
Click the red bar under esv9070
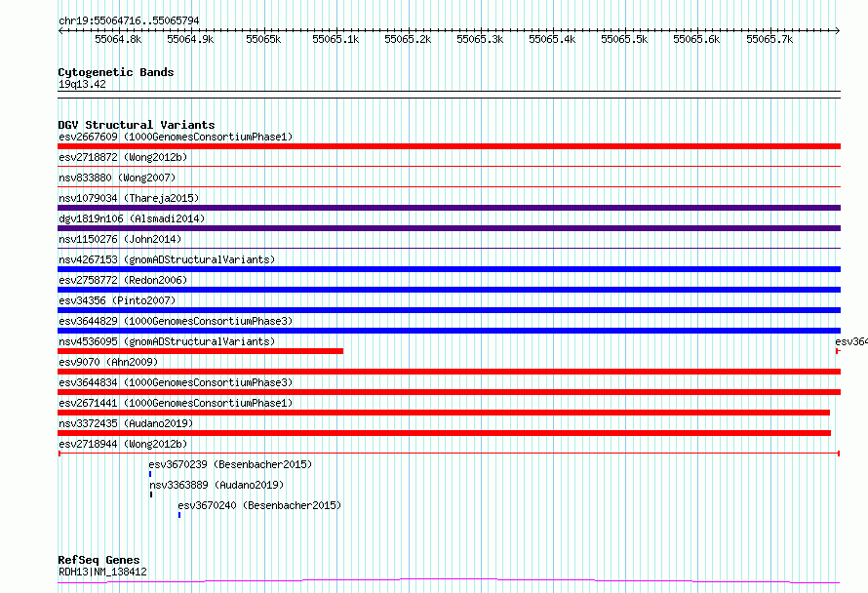click(x=449, y=372)
